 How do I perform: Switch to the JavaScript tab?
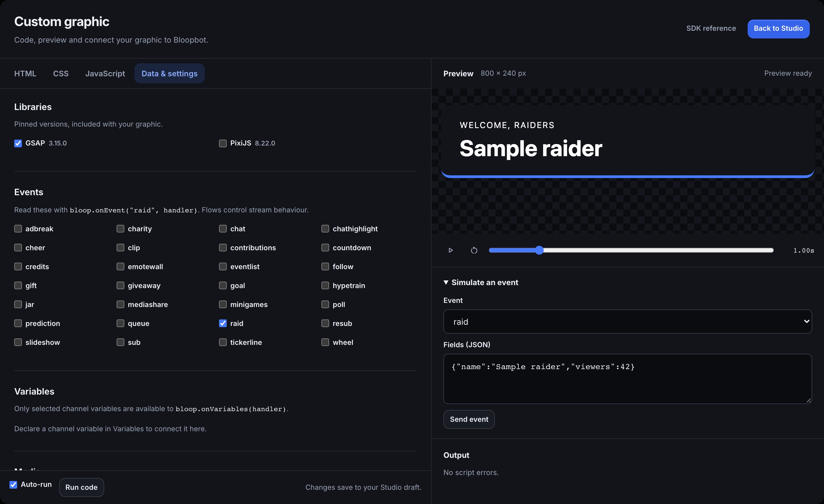click(105, 74)
